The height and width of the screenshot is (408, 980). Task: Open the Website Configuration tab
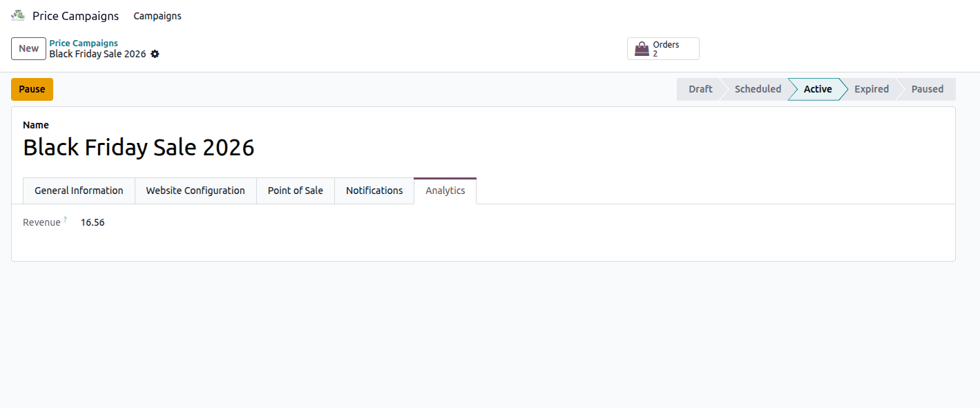click(x=195, y=191)
